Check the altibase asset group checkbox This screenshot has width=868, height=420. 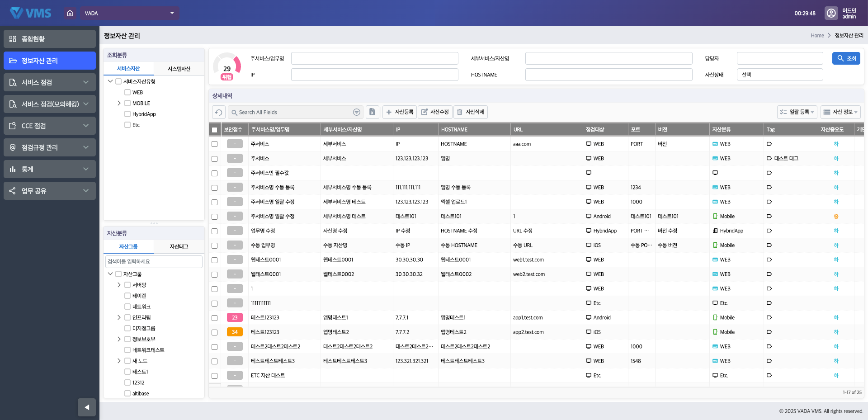click(x=127, y=393)
